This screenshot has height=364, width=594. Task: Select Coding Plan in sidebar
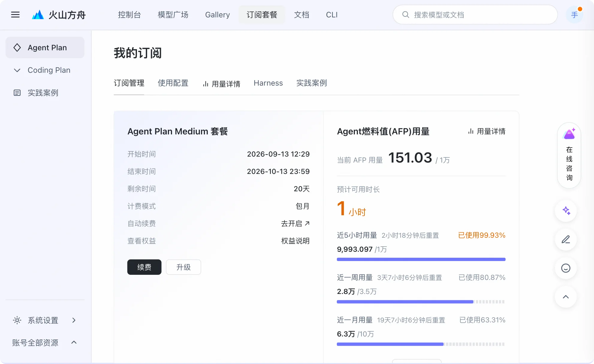[x=45, y=70]
